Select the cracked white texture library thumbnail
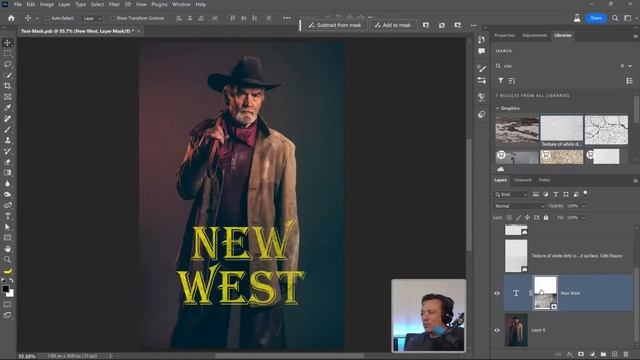 606,130
